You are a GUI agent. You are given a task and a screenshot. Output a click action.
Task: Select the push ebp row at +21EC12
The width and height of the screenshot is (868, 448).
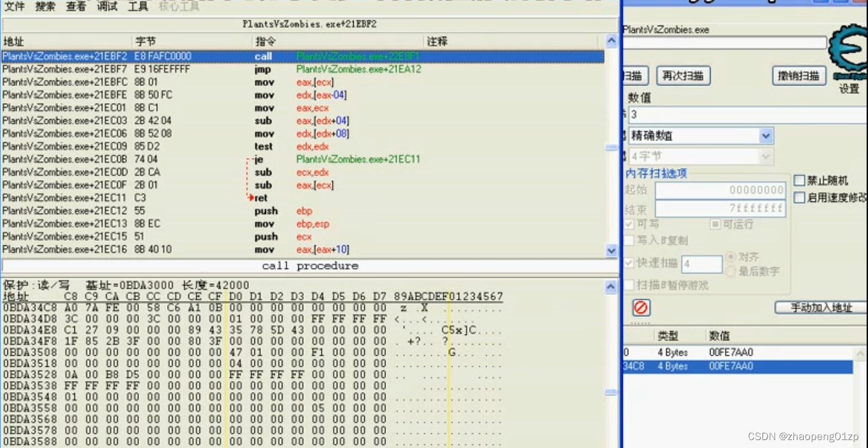tap(303, 211)
